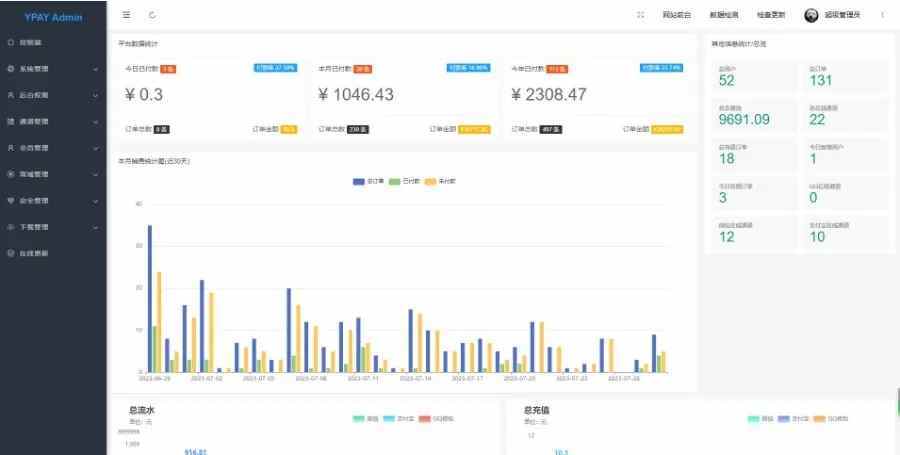Expand the 下载管理 chevron
Viewport: 900px width, 455px height.
click(x=95, y=227)
